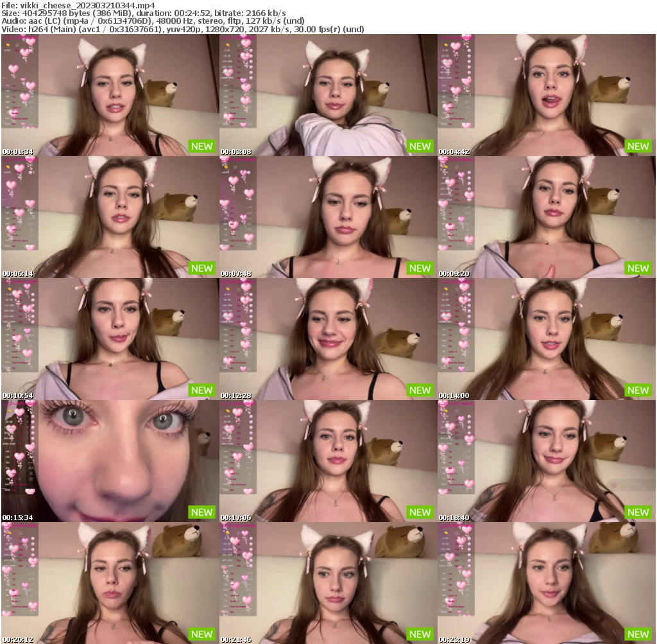This screenshot has height=644, width=657.
Task: Select the shuffle icon near the Level row
Action: [x=31, y=107]
